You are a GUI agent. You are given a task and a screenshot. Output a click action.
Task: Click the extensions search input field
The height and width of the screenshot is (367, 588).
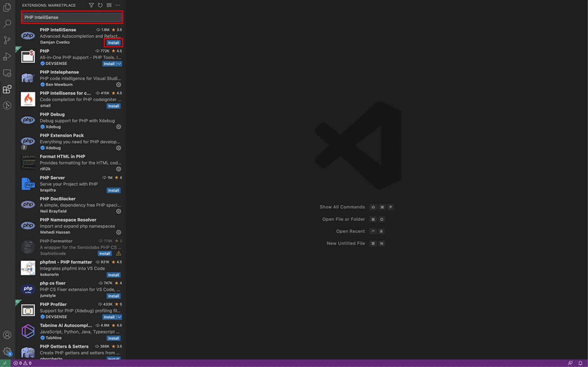72,17
